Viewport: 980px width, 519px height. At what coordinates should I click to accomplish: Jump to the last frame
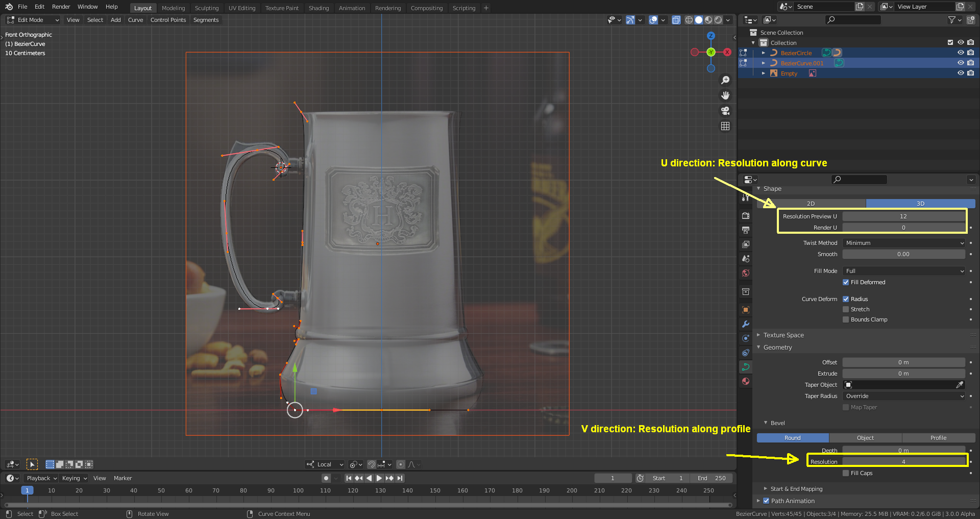tap(400, 478)
